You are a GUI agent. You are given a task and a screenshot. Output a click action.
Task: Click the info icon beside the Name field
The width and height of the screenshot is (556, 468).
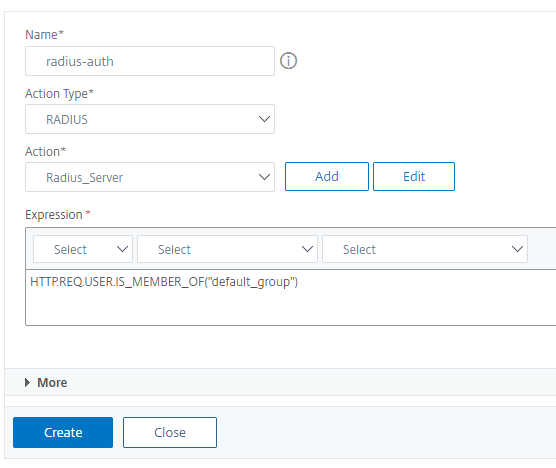[x=288, y=61]
